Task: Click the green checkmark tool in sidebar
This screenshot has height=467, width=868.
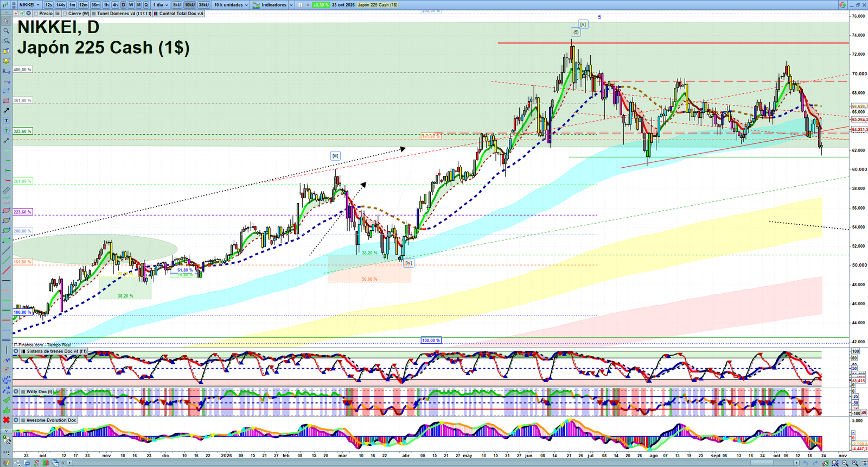Action: (6, 400)
